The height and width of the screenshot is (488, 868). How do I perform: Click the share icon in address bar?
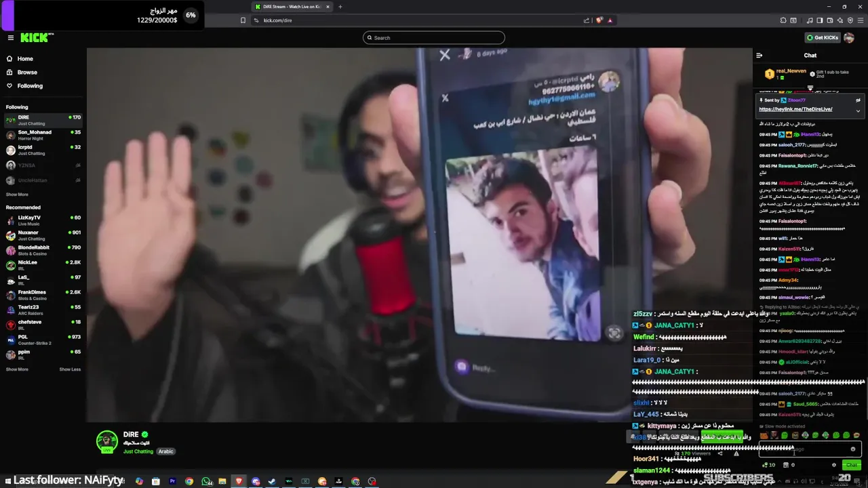click(x=587, y=20)
